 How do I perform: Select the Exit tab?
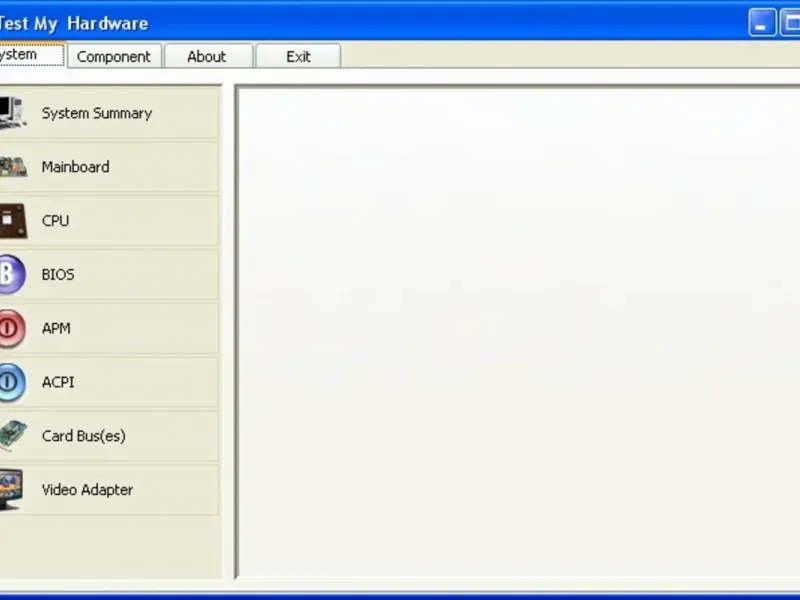tap(298, 56)
